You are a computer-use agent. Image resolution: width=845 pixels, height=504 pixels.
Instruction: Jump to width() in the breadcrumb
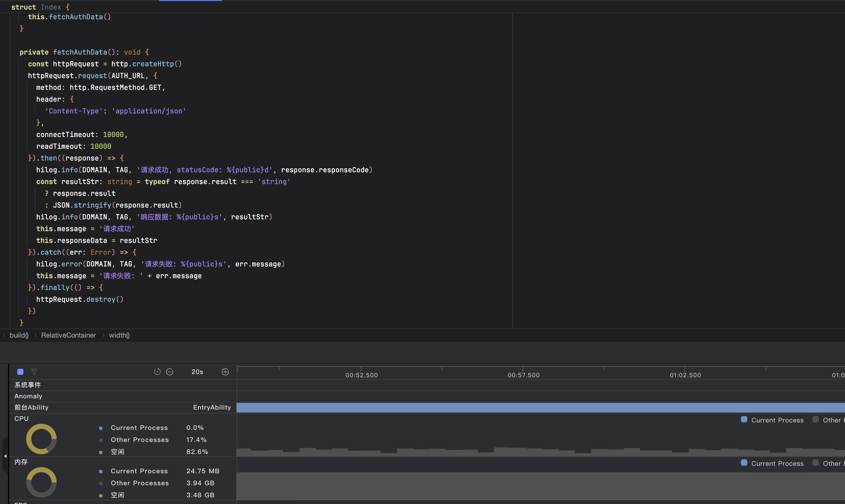click(x=119, y=335)
